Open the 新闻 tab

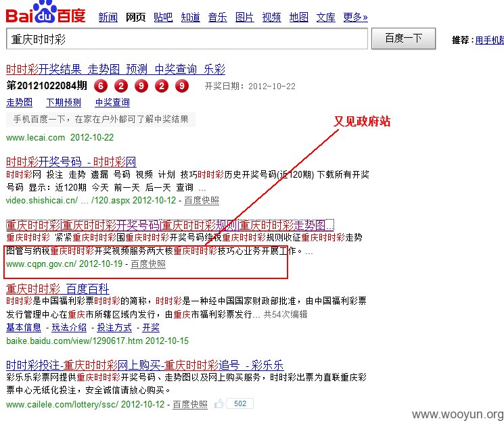click(x=108, y=17)
